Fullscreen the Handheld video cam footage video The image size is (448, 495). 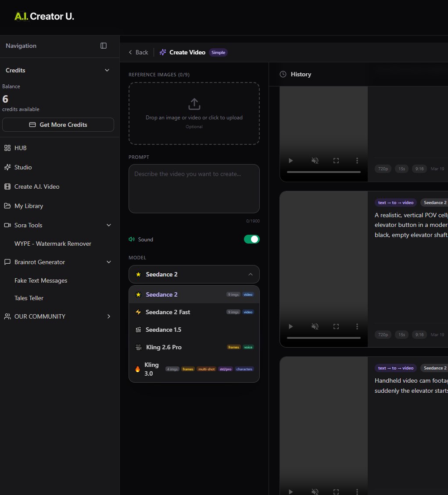click(x=336, y=491)
